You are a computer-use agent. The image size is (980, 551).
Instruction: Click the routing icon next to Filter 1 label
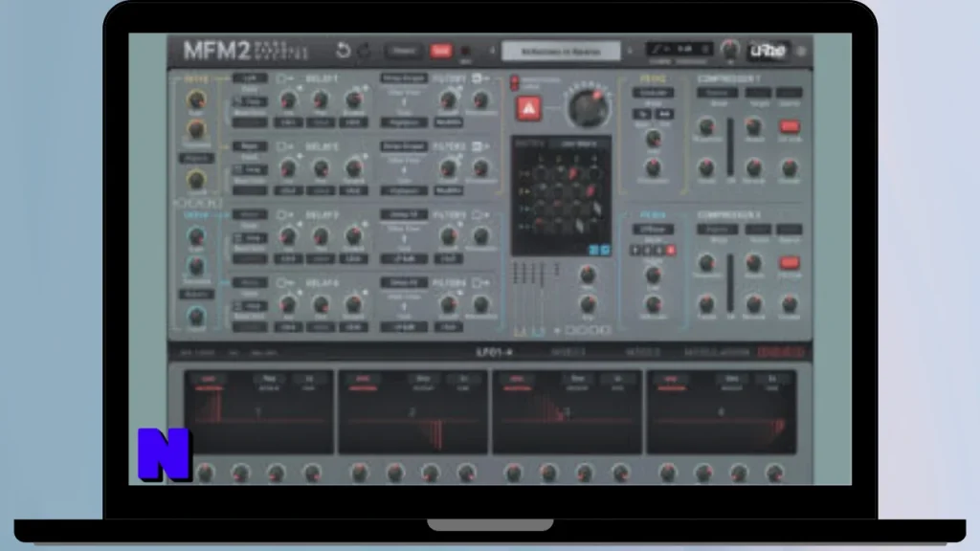click(480, 78)
